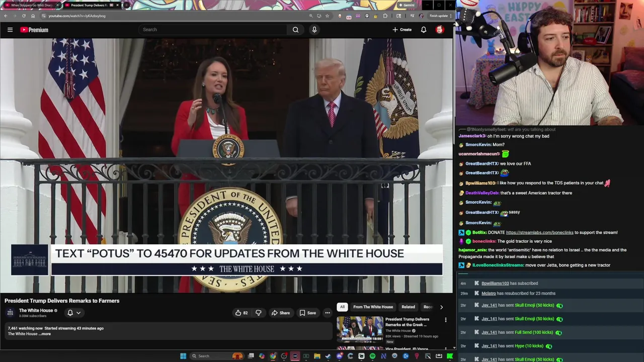644x362 pixels.
Task: Select 'President Trump Delivers' browser tab
Action: click(x=92, y=5)
